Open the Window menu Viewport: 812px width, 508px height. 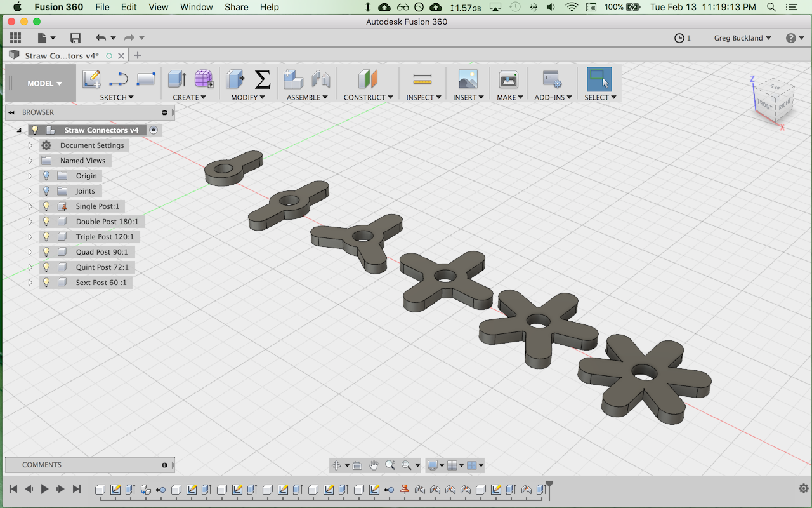point(197,7)
